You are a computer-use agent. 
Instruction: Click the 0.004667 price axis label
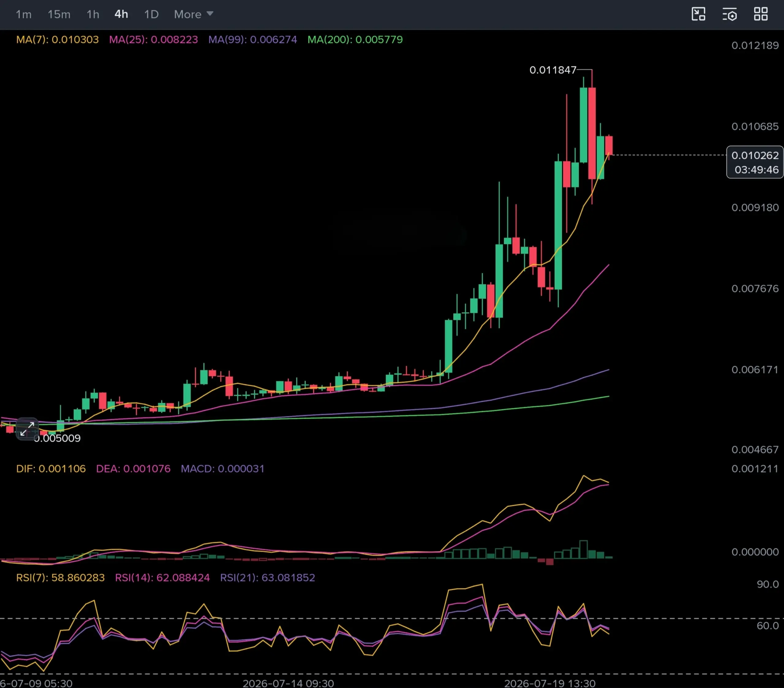(x=755, y=450)
